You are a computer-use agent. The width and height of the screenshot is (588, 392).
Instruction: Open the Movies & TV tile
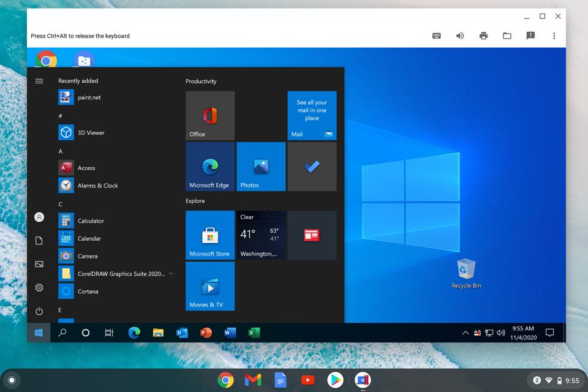[x=210, y=286]
